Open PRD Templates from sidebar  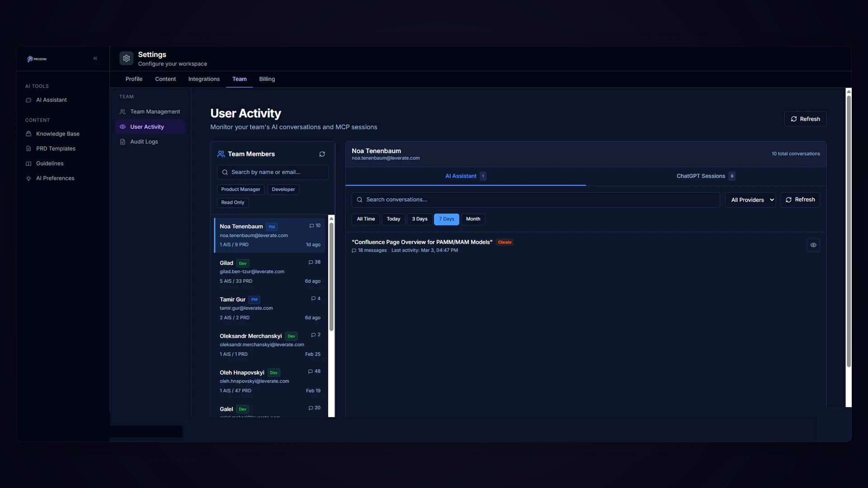(x=56, y=149)
